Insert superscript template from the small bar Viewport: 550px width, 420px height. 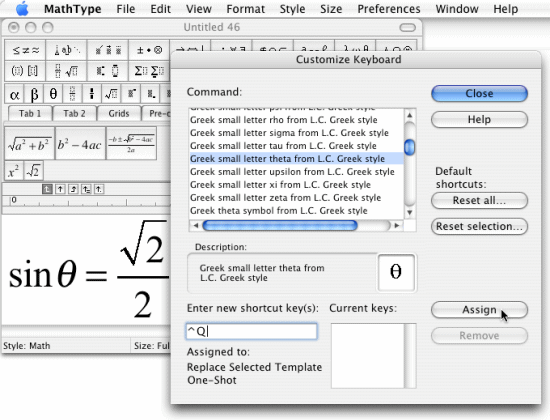pyautogui.click(x=131, y=94)
